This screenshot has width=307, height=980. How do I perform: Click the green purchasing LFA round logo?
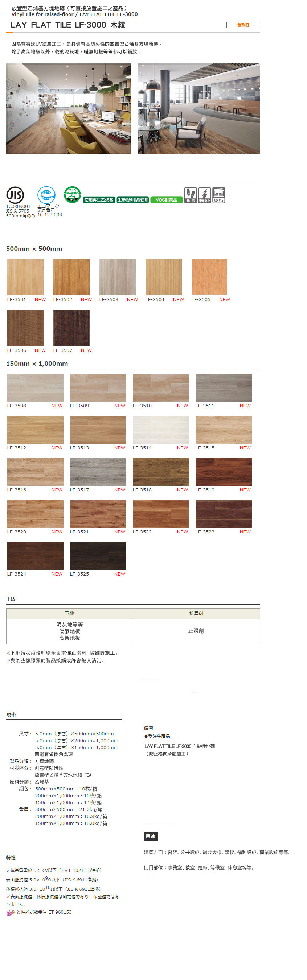point(72,194)
